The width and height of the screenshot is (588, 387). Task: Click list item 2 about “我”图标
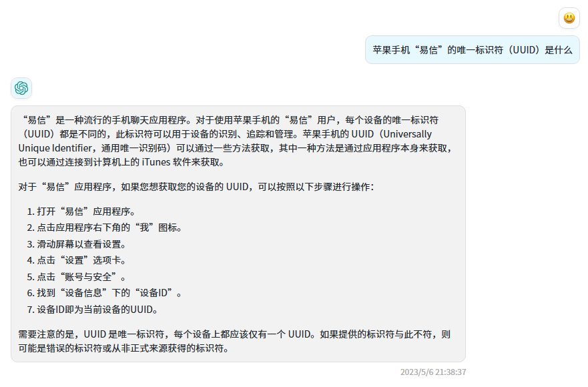(104, 228)
